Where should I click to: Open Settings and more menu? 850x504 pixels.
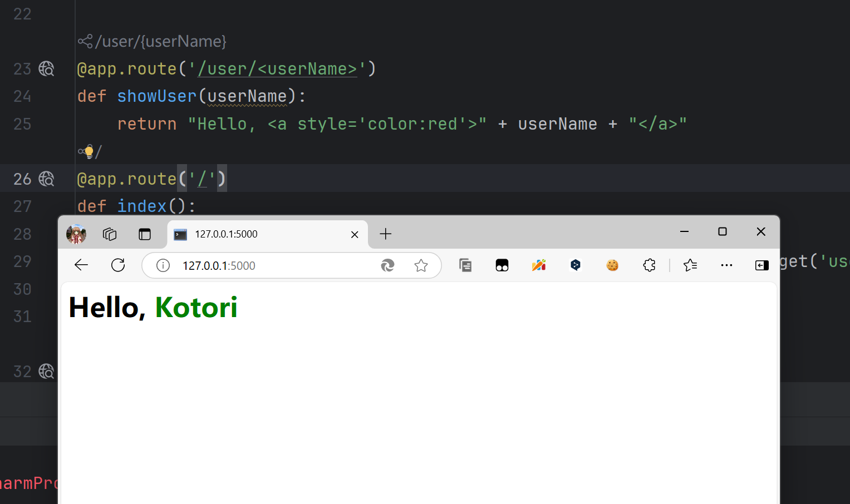(x=726, y=265)
